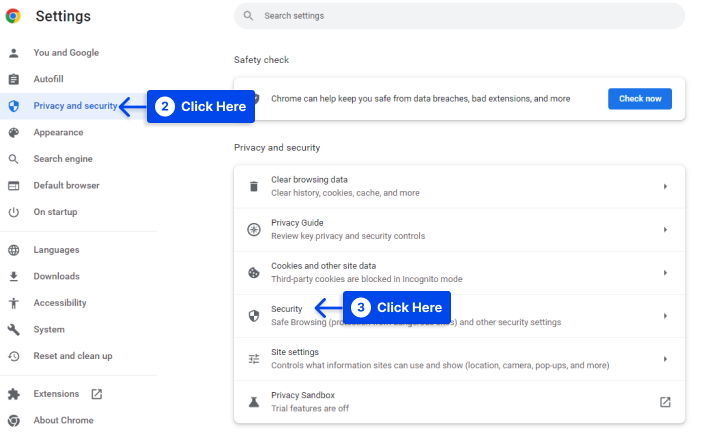The image size is (701, 432).
Task: Open the Privacy Guide row
Action: click(x=459, y=229)
